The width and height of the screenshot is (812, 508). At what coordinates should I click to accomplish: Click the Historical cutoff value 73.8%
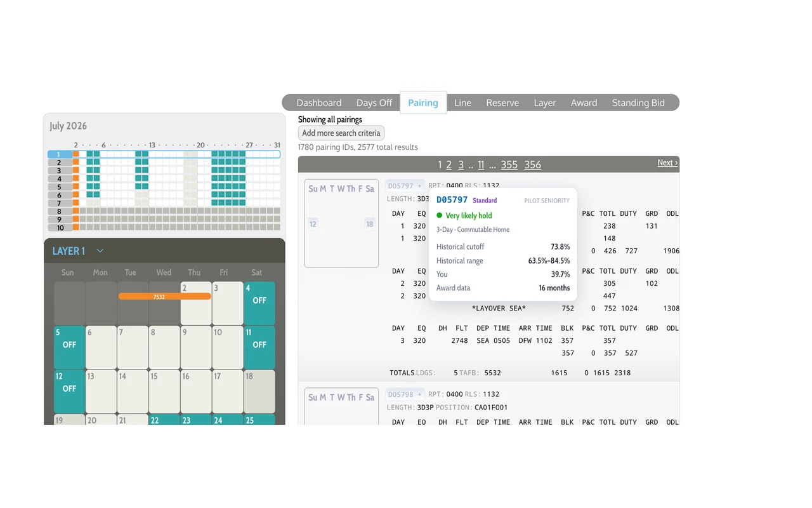[x=560, y=246]
